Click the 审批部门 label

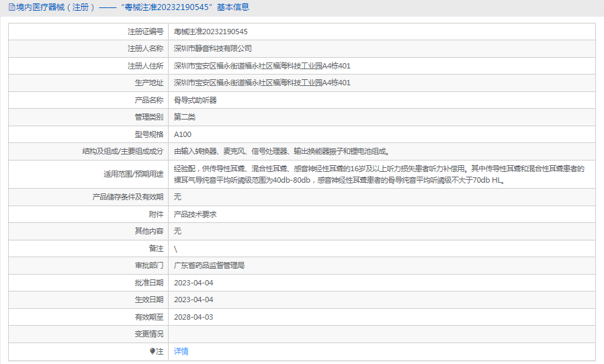coord(149,265)
